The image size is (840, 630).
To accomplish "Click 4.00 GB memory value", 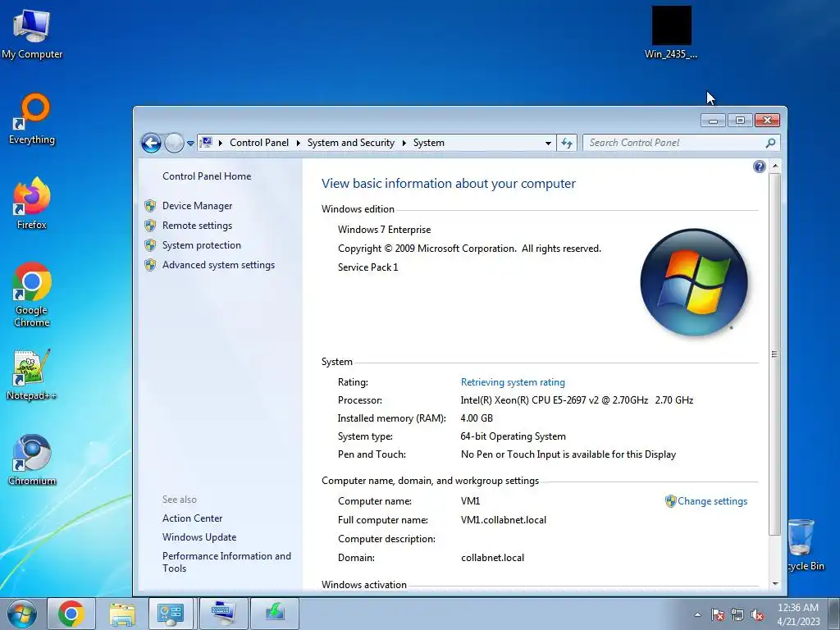I will (477, 418).
